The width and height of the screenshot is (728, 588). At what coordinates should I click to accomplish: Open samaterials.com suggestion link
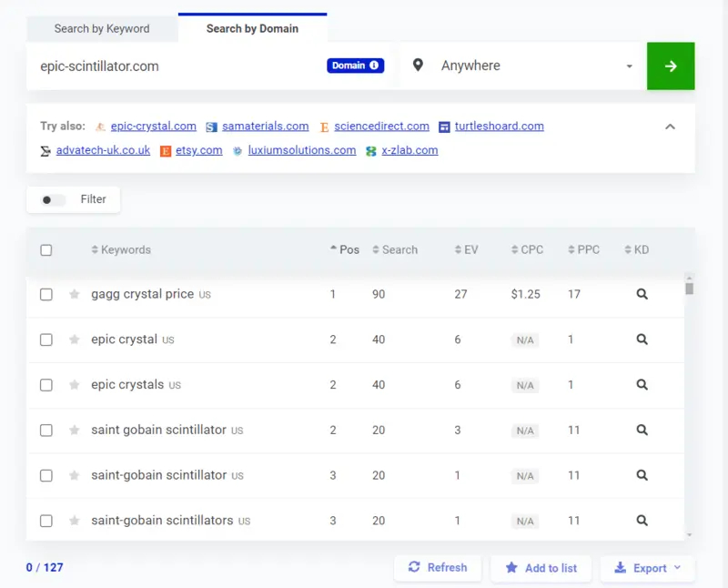265,127
